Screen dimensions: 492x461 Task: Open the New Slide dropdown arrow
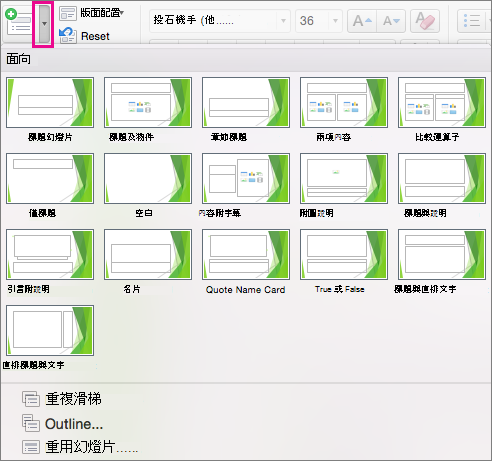[43, 24]
